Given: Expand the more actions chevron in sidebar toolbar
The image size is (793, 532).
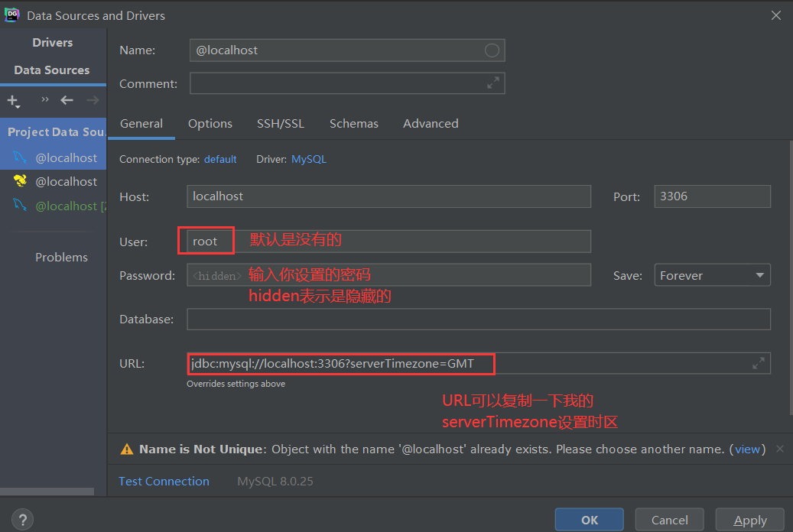Looking at the screenshot, I should 44,100.
